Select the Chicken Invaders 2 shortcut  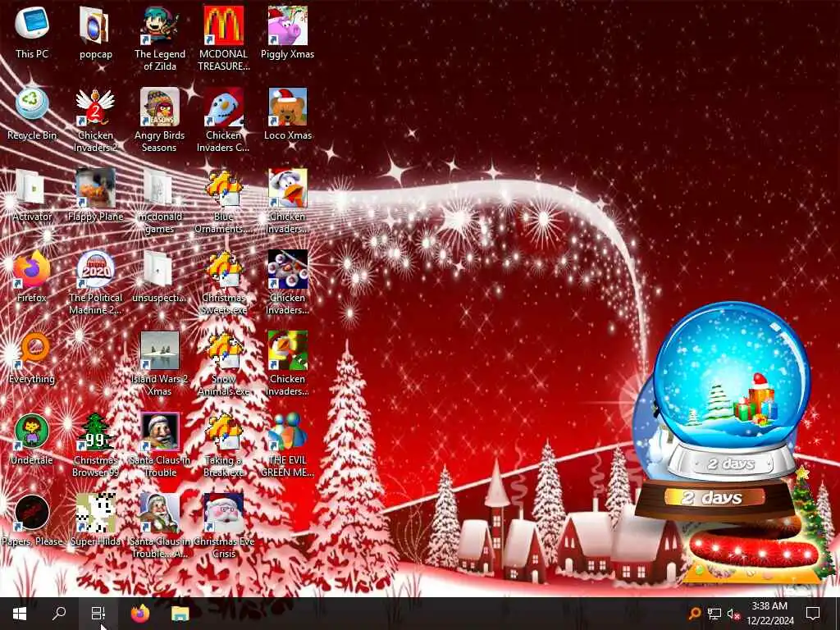95,120
